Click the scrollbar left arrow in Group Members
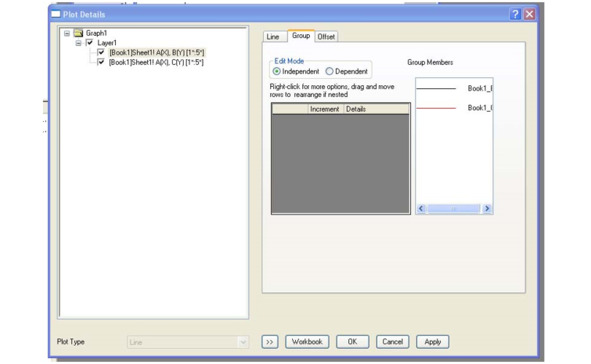This screenshot has height=364, width=591. pos(421,208)
